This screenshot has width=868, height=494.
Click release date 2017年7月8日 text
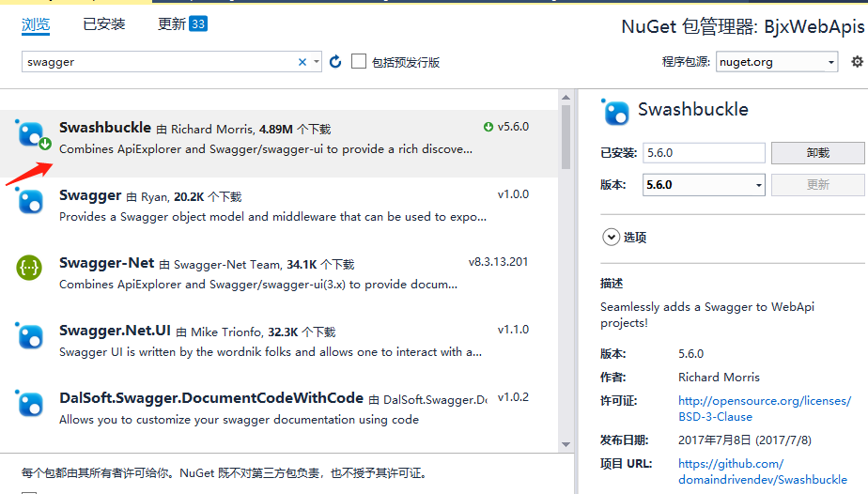pyautogui.click(x=745, y=440)
